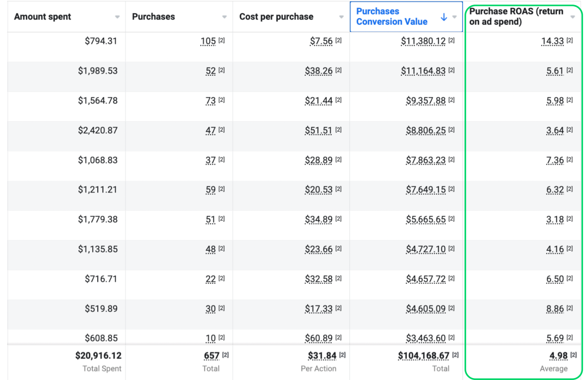The width and height of the screenshot is (588, 380).
Task: Open the Cost per purchase column dropdown arrow
Action: [x=341, y=17]
